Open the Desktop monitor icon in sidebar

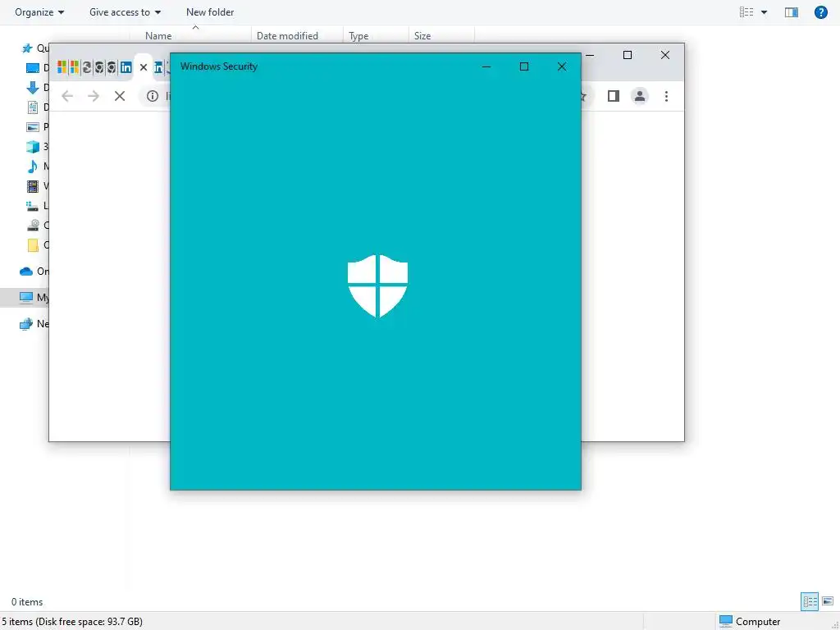click(x=33, y=68)
